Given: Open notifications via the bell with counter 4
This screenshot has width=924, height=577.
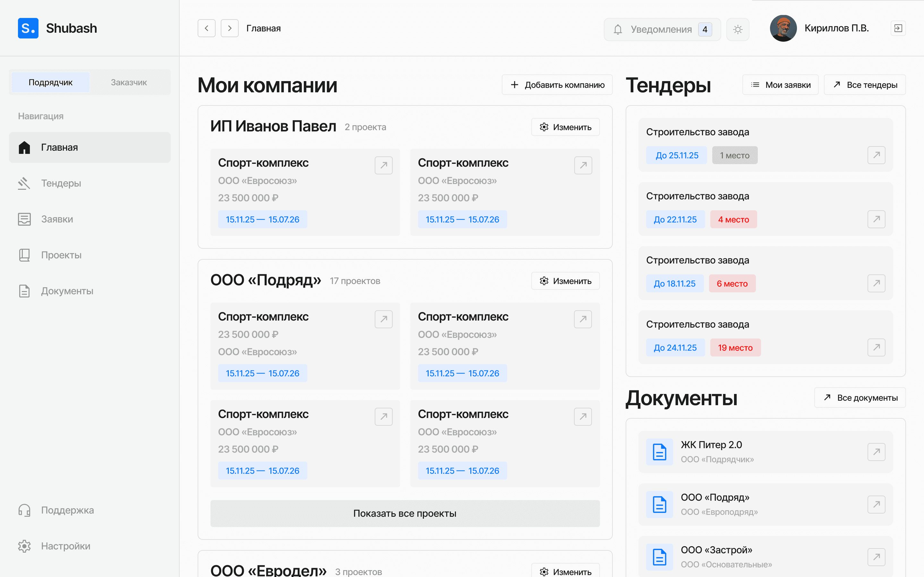Looking at the screenshot, I should 661,29.
